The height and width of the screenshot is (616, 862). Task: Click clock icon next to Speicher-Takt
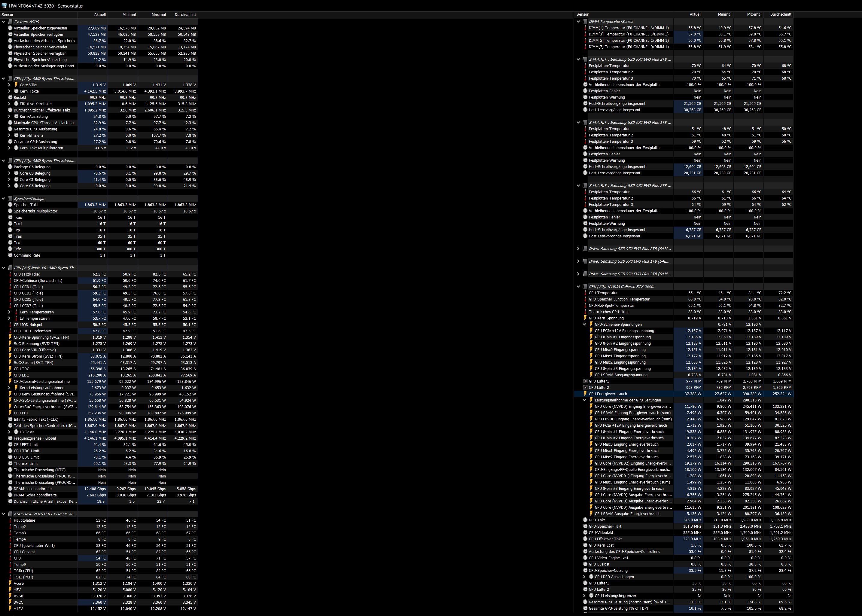click(x=10, y=205)
